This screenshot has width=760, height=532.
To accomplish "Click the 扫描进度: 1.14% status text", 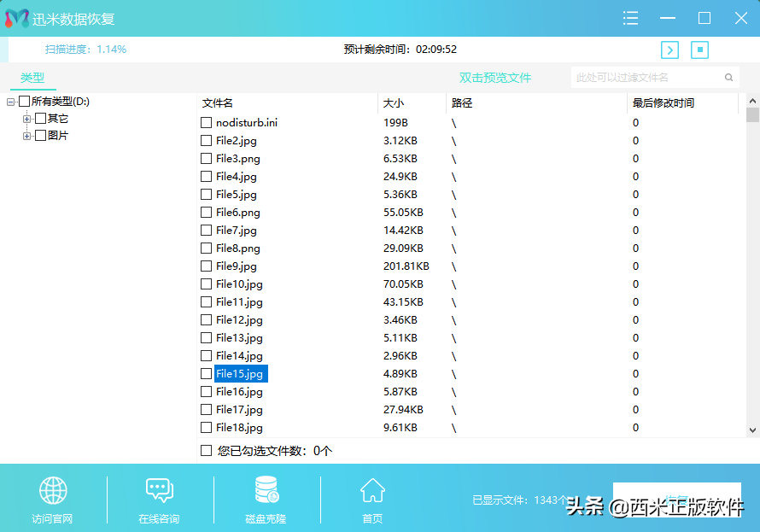I will tap(85, 50).
